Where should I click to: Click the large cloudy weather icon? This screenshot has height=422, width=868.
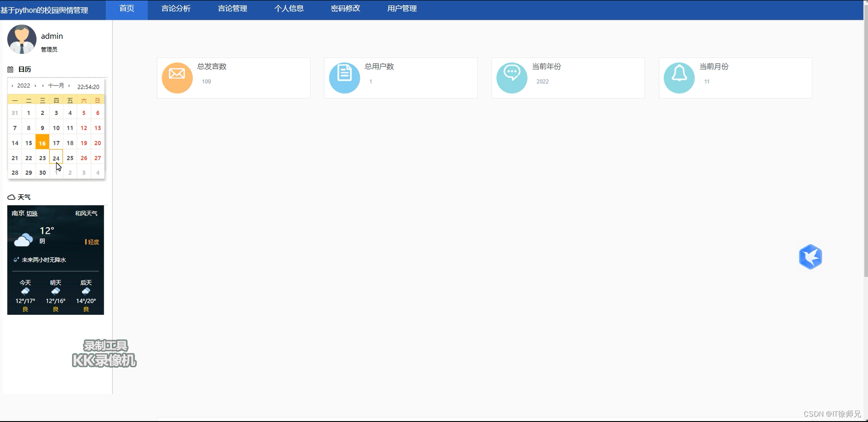[x=24, y=239]
